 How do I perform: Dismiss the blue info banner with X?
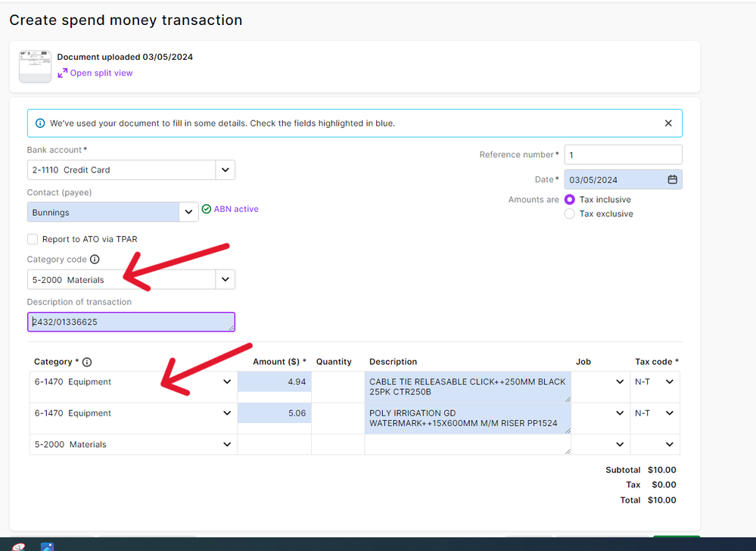click(668, 123)
